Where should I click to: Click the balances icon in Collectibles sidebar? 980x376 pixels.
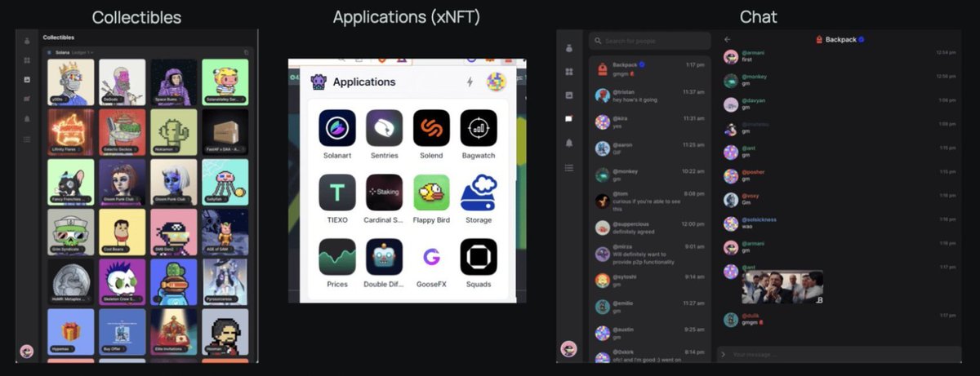coord(27,40)
